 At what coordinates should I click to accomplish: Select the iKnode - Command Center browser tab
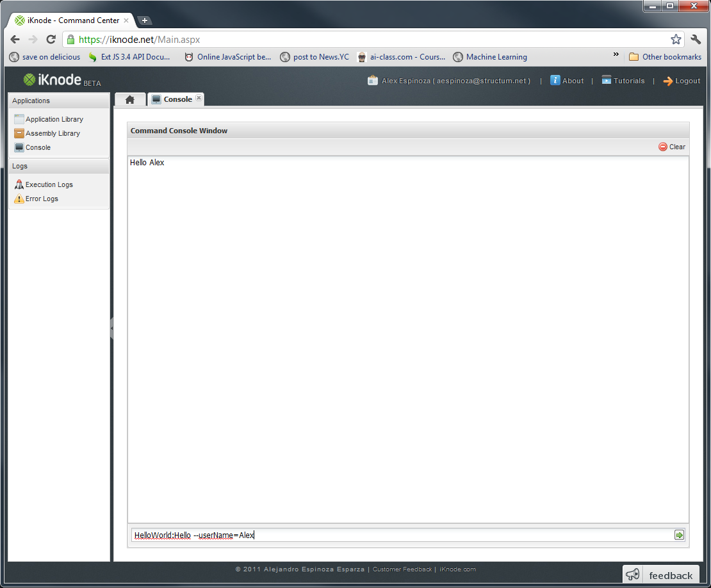(x=72, y=20)
